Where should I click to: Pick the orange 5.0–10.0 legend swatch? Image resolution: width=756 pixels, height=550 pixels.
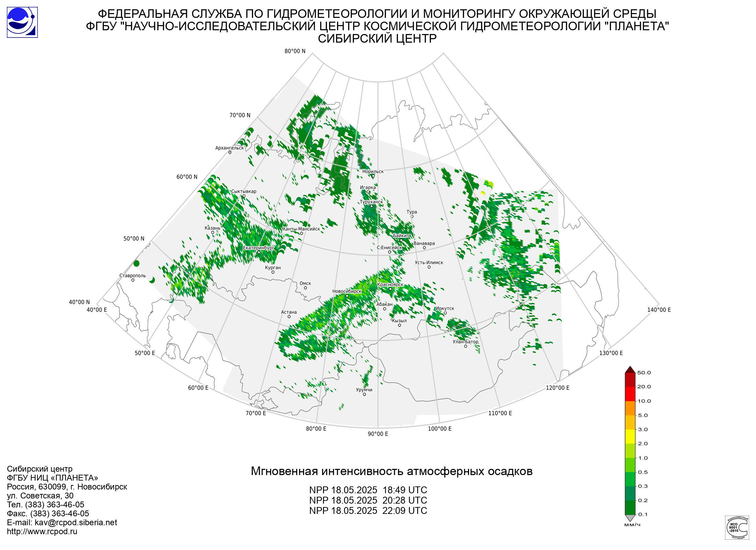pos(630,408)
